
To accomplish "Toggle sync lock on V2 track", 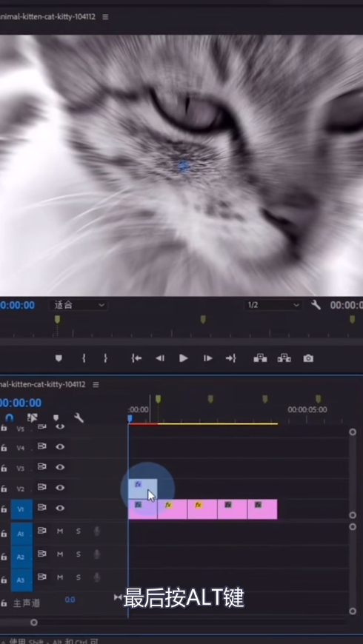I will 42,487.
